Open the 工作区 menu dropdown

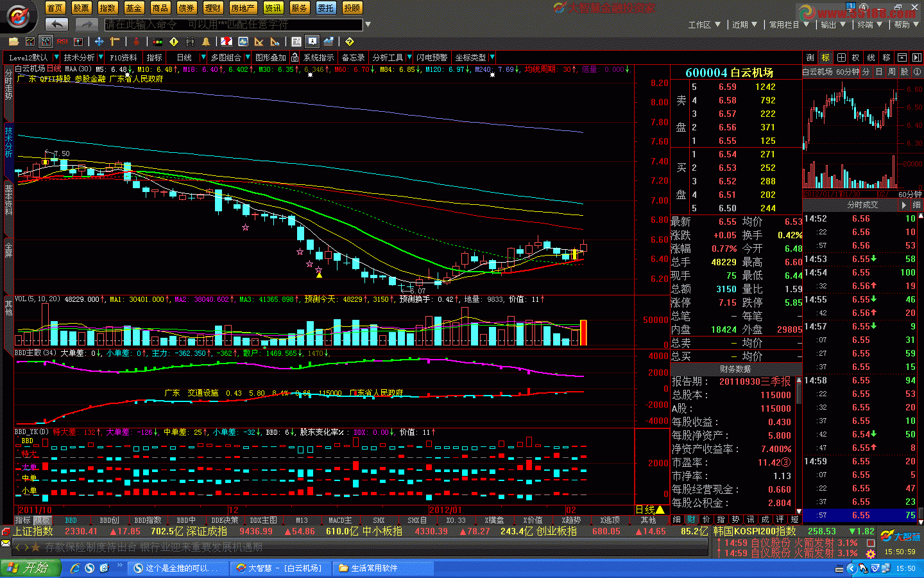704,24
